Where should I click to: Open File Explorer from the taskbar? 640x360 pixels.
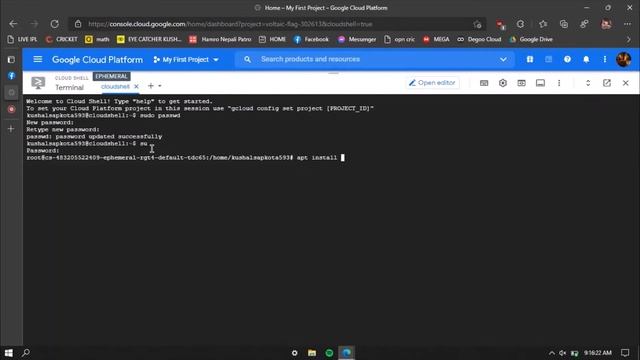point(312,353)
